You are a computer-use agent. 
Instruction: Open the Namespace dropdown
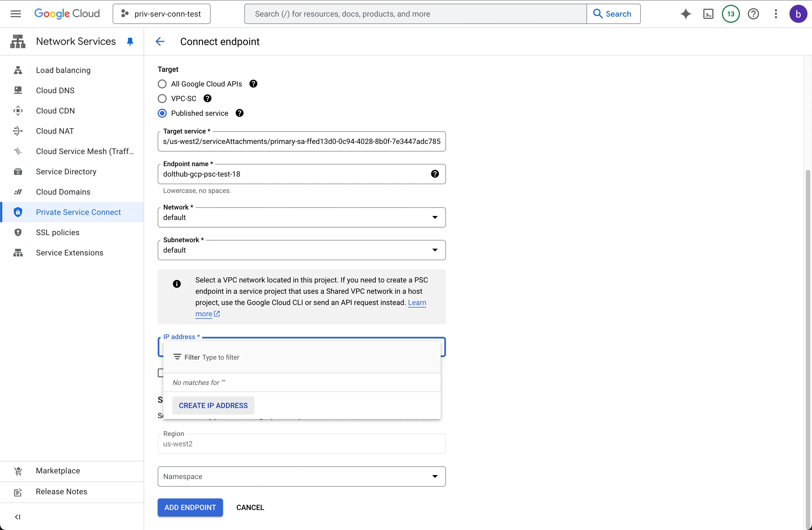(x=302, y=476)
